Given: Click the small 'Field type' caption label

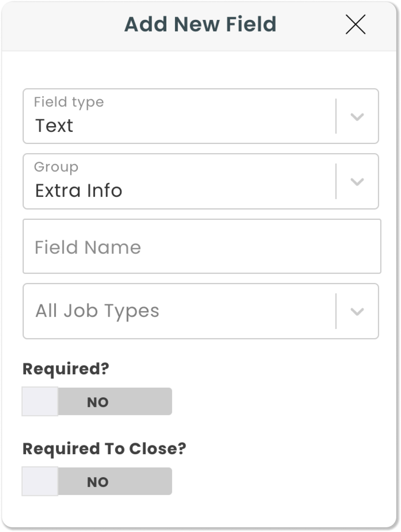Looking at the screenshot, I should click(69, 102).
